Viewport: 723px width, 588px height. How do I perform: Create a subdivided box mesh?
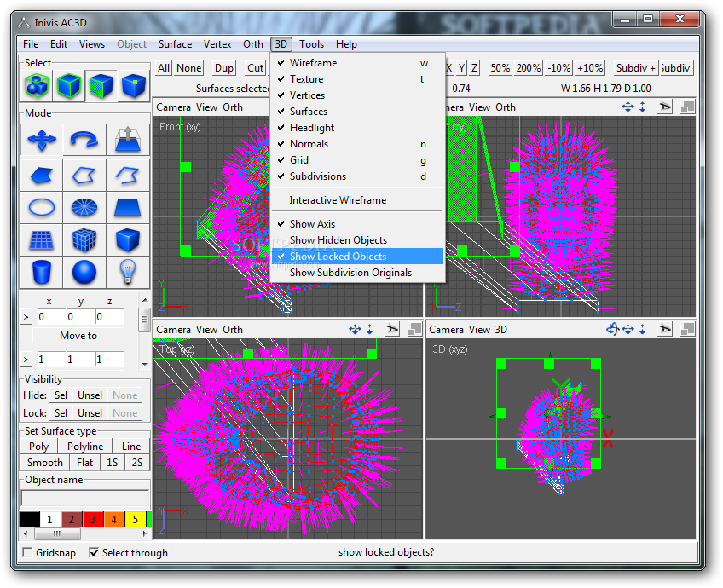84,239
